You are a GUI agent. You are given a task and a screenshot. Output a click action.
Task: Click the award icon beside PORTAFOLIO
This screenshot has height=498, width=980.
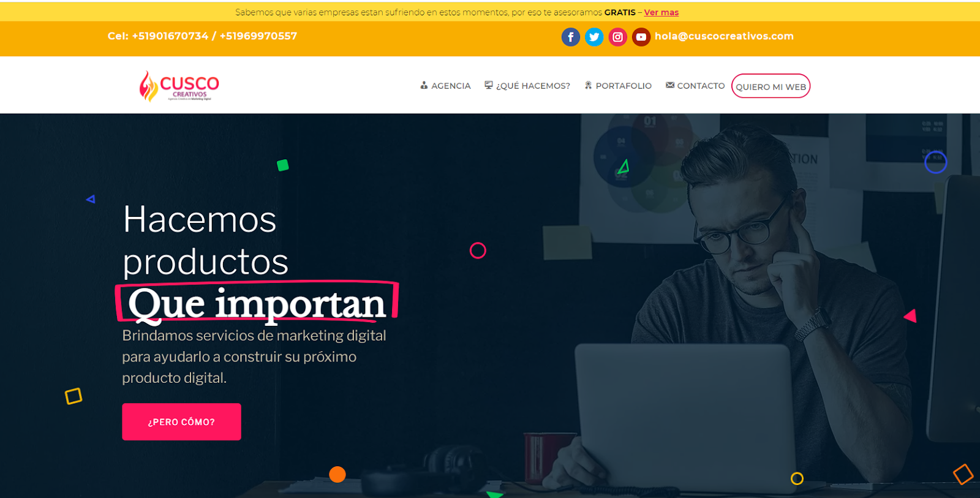click(x=588, y=85)
